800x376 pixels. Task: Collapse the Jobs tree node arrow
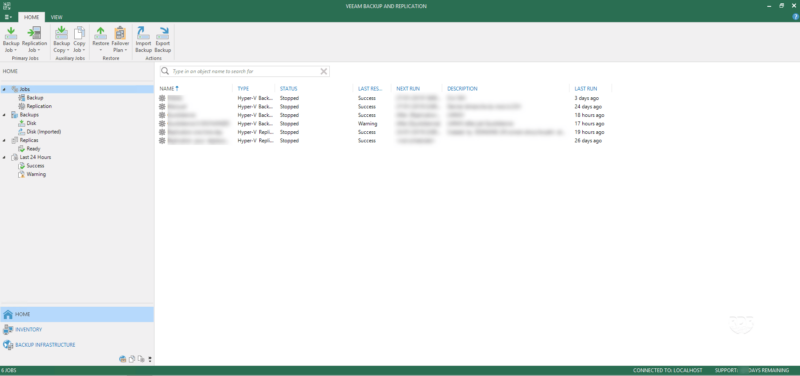coord(5,89)
